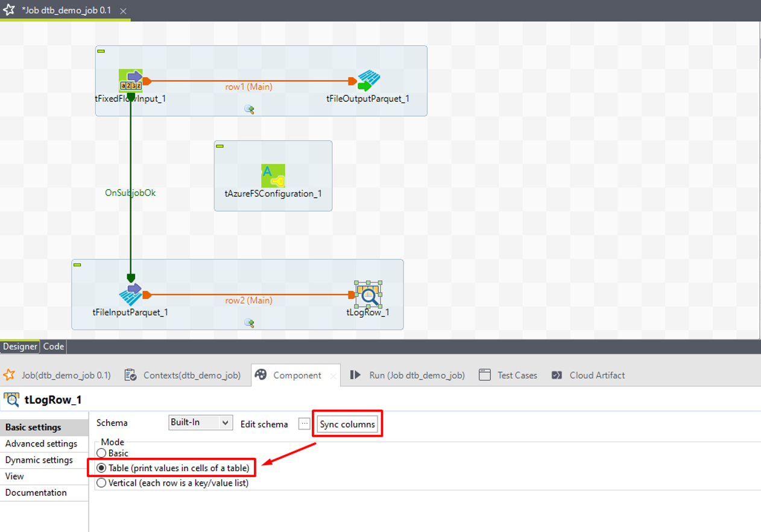This screenshot has height=532, width=761.
Task: Close the Job dtb_demo_job 0.1 editor tab
Action: (123, 11)
